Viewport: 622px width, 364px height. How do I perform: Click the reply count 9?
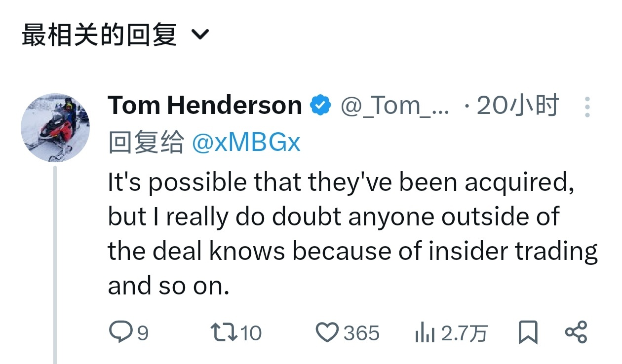[x=142, y=333]
